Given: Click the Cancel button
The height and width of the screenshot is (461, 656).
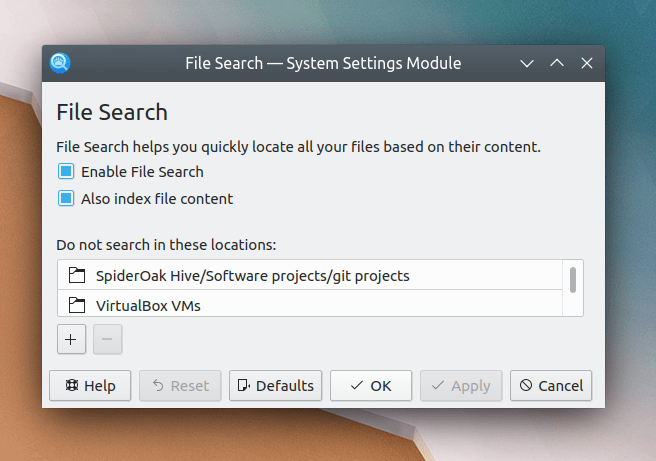Looking at the screenshot, I should [550, 385].
